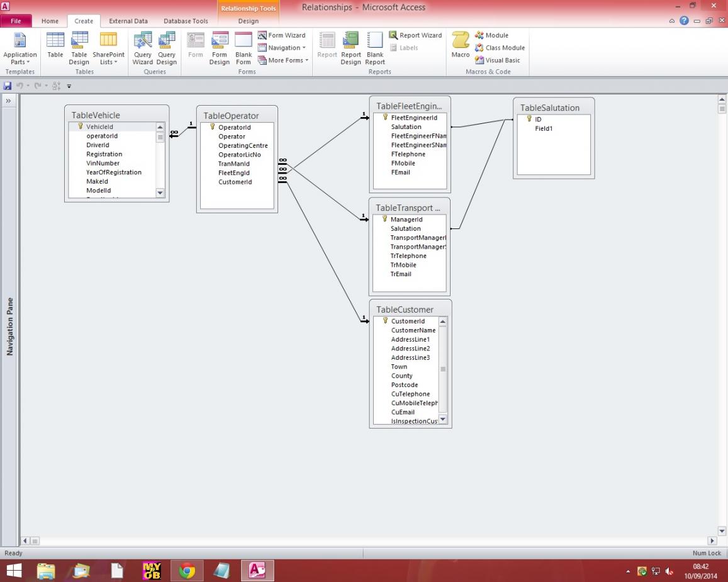The width and height of the screenshot is (728, 582).
Task: Save using the Quick Access toolbar icon
Action: tap(8, 86)
